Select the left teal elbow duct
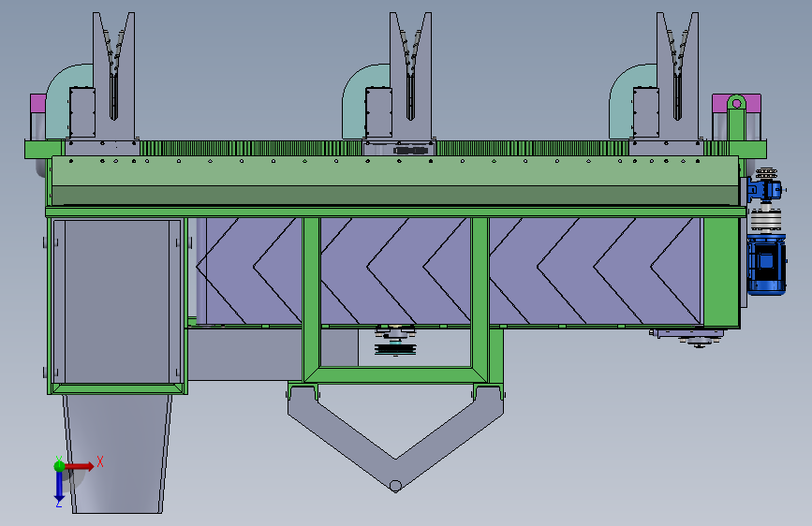Screen dimensions: 812x526 (59, 101)
